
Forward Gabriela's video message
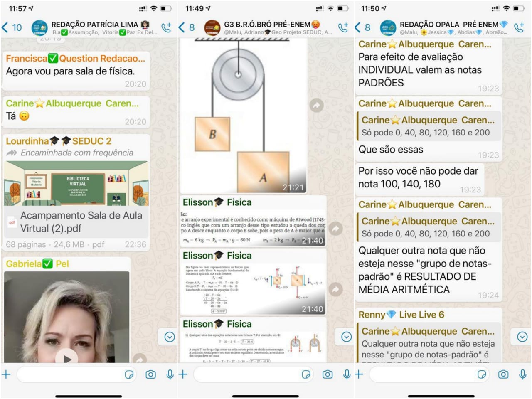pos(140,359)
